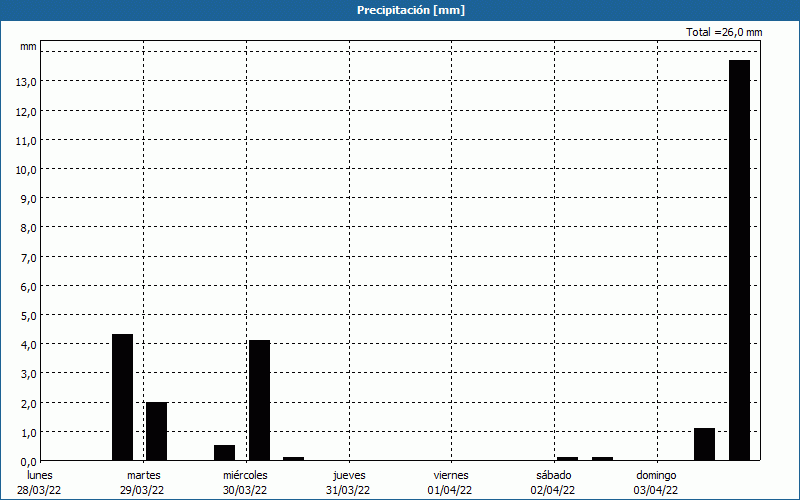Select the jueves day label

tap(349, 476)
